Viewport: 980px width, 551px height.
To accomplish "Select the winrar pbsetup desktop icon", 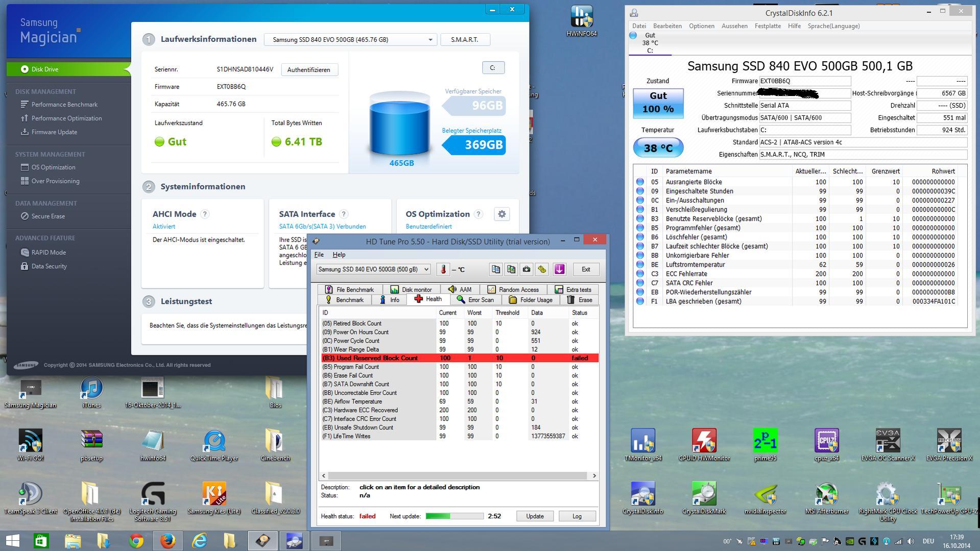I will pos(91,445).
